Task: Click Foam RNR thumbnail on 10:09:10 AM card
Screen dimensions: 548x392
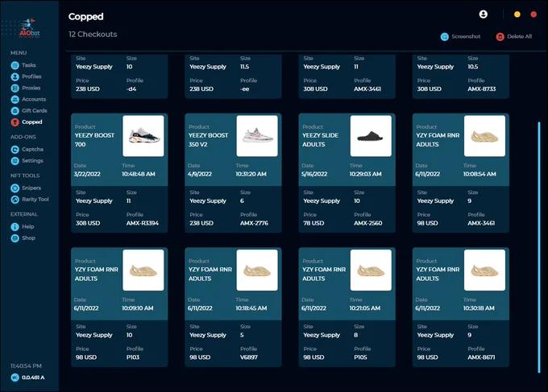Action: (143, 270)
